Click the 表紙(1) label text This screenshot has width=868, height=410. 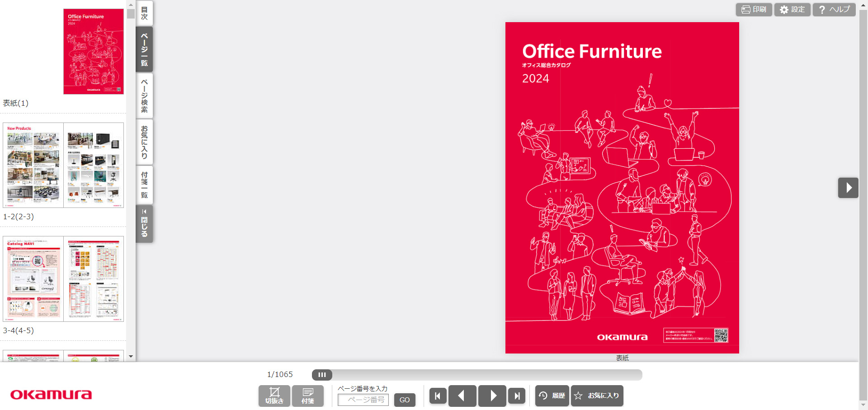(16, 103)
